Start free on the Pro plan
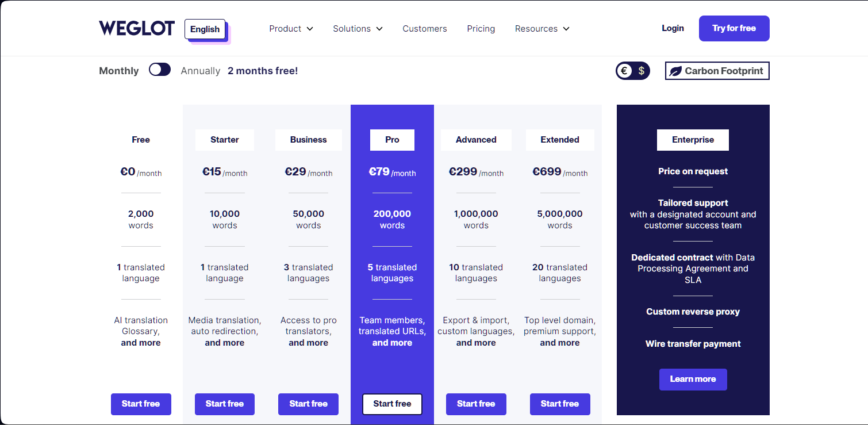Image resolution: width=868 pixels, height=425 pixels. click(x=392, y=404)
